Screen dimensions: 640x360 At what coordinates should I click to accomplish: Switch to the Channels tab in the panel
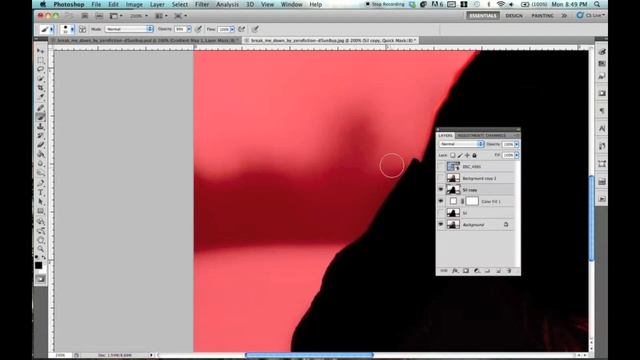tap(495, 136)
